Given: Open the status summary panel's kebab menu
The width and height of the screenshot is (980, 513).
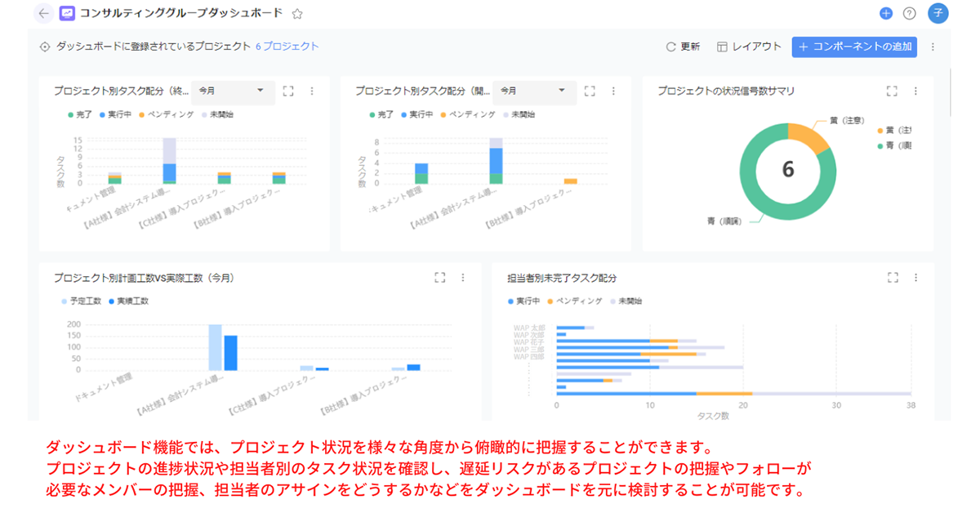Looking at the screenshot, I should click(x=915, y=91).
